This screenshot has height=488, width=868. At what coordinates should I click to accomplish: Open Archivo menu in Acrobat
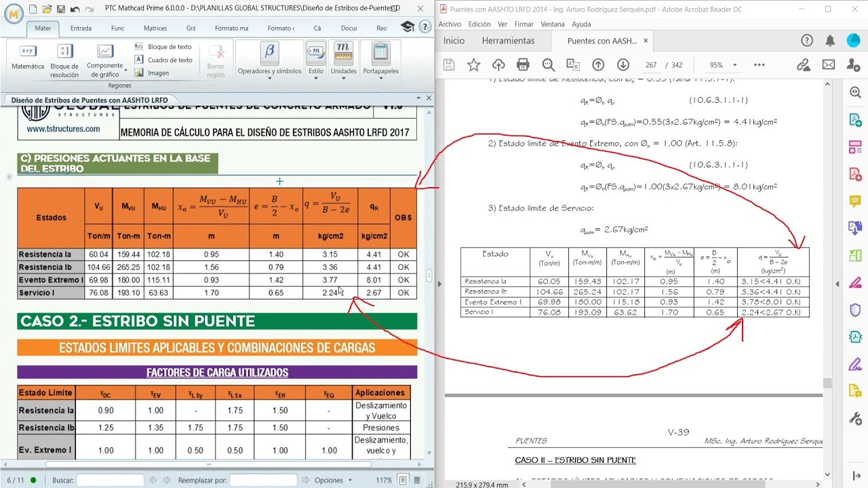click(x=450, y=24)
